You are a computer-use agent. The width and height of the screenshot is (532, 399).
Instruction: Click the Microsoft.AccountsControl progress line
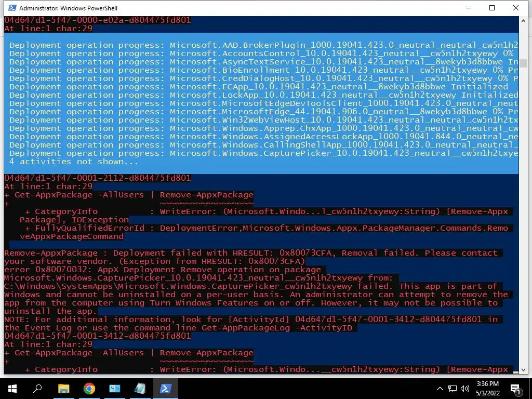(262, 54)
